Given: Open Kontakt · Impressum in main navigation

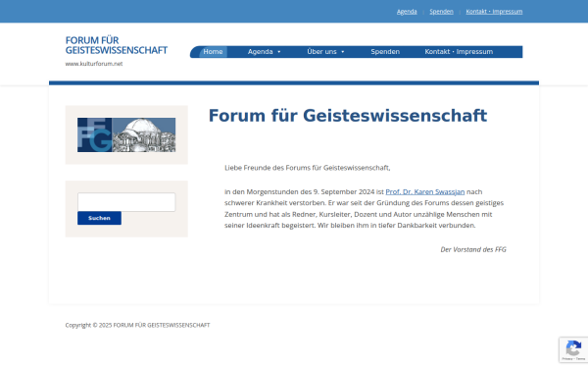Looking at the screenshot, I should (x=459, y=52).
